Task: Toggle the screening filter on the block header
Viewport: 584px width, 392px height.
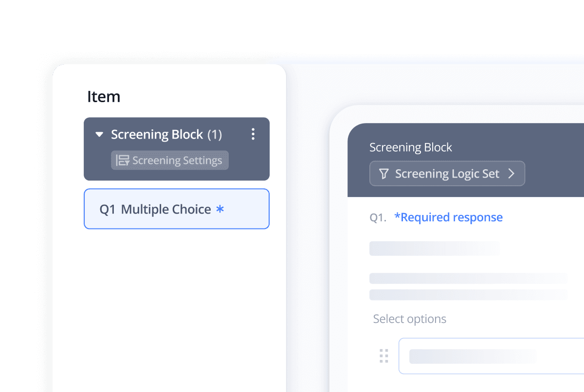Action: click(384, 173)
